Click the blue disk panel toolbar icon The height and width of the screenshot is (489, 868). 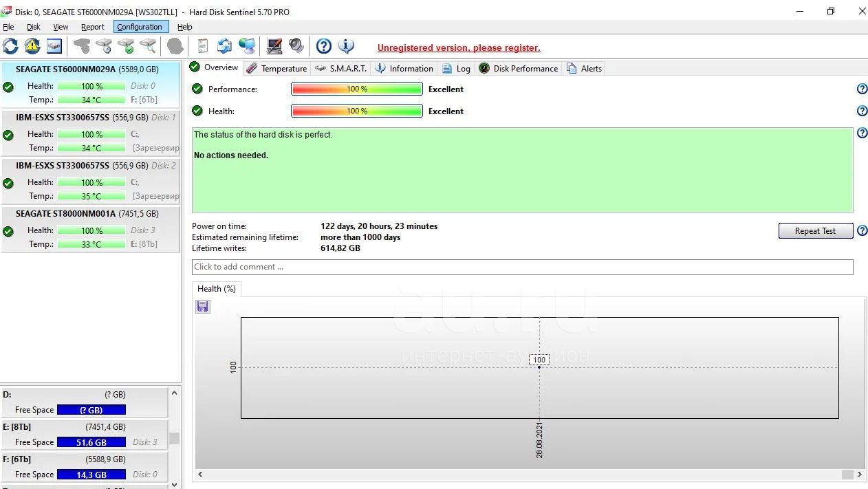click(54, 46)
